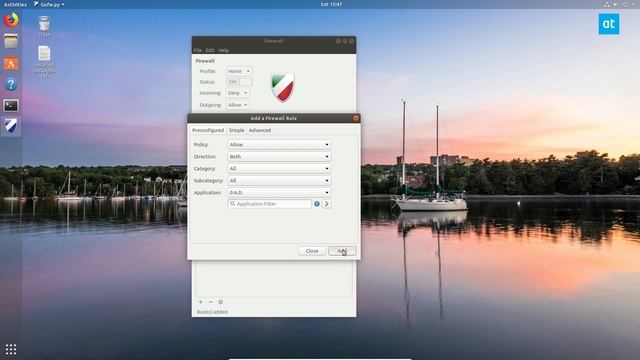Image resolution: width=640 pixels, height=360 pixels.
Task: Click Activities in the top bar
Action: (15, 4)
